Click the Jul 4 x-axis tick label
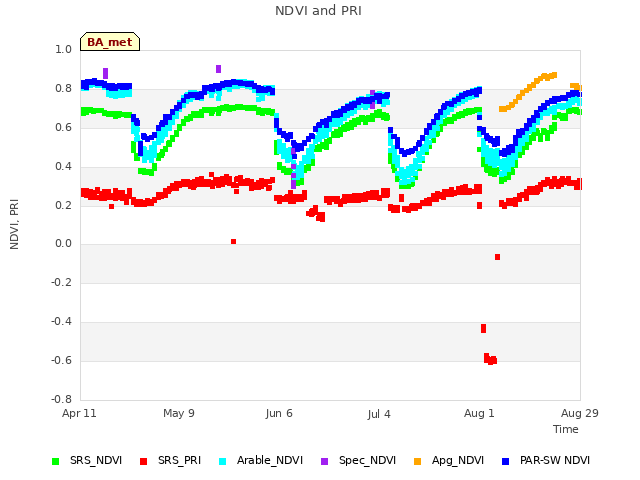Viewport: 640px width, 480px height. tap(379, 414)
